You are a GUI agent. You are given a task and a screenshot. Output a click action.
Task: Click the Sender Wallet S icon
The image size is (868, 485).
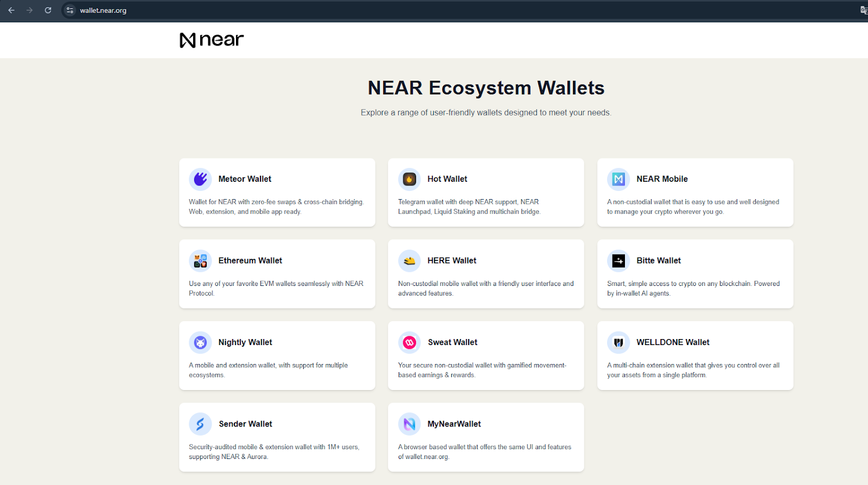(200, 424)
